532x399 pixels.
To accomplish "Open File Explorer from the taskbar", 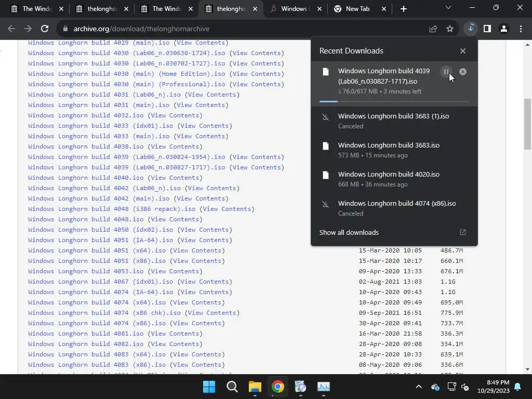I will (x=255, y=387).
